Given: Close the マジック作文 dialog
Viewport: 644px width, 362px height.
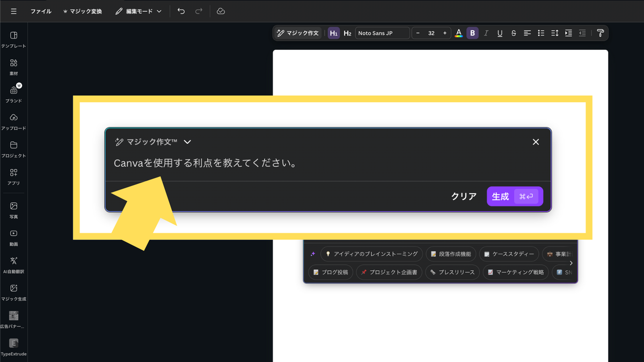Looking at the screenshot, I should (536, 142).
